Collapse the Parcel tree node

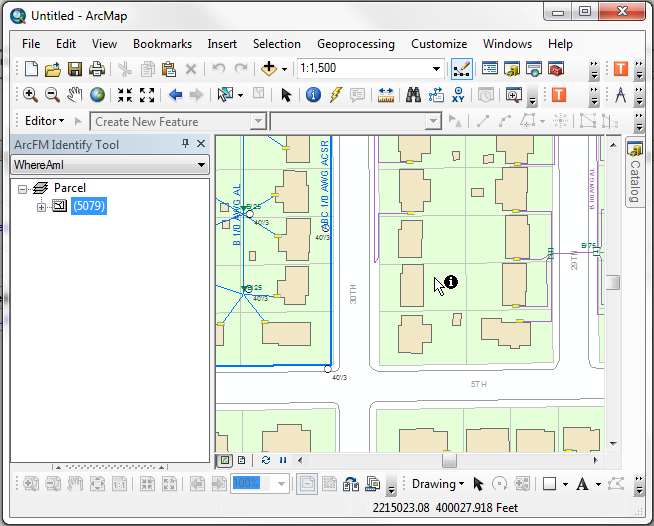point(23,188)
